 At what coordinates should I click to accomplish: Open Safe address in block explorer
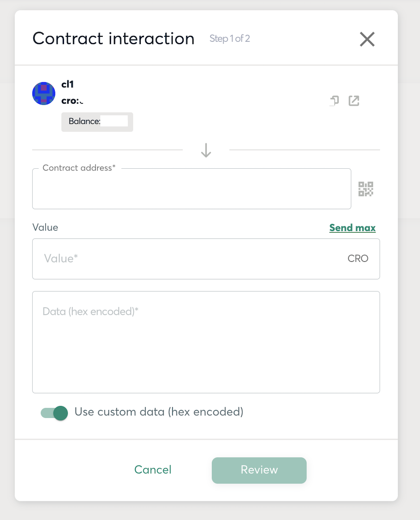point(354,101)
